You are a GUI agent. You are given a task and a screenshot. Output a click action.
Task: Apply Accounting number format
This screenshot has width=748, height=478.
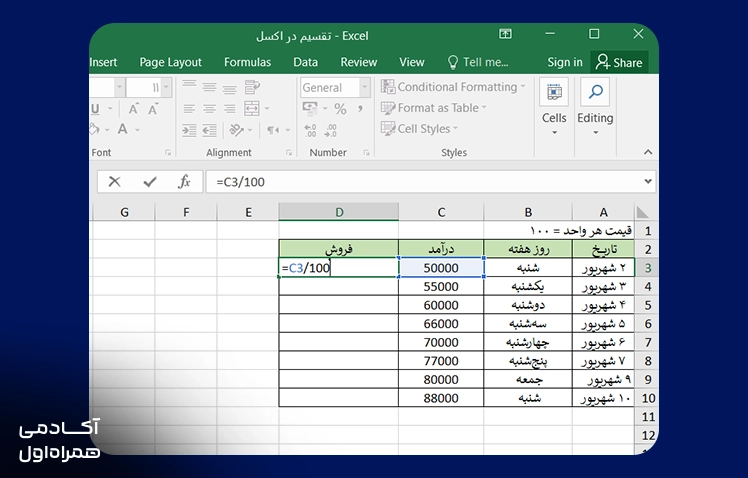[x=310, y=109]
